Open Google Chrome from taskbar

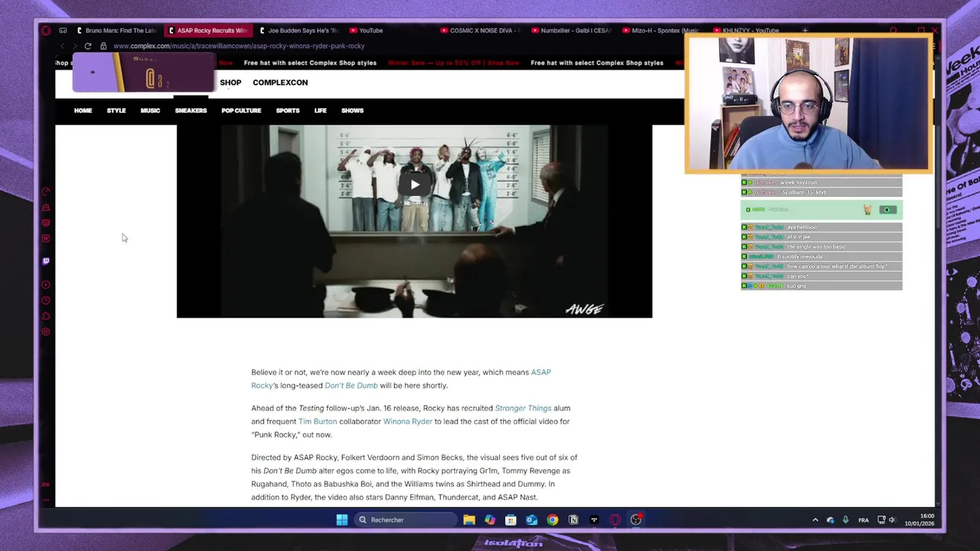(x=552, y=520)
